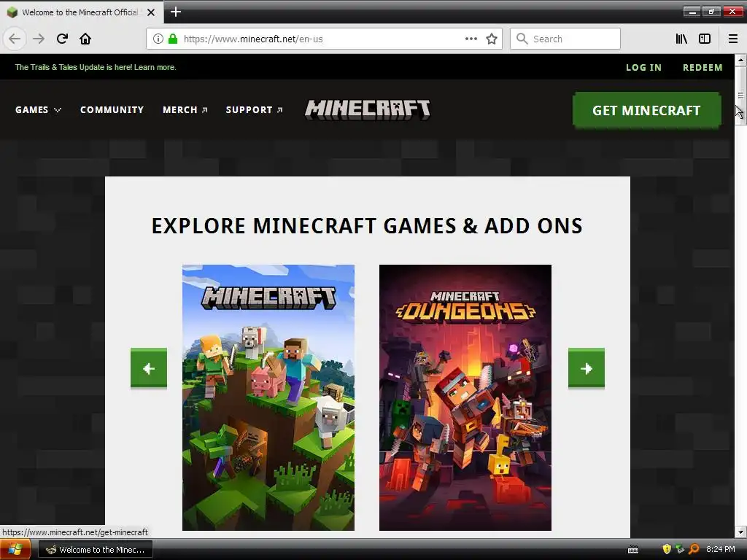This screenshot has width=747, height=560.
Task: Open the Minecraft game cover thumbnail
Action: click(x=268, y=397)
